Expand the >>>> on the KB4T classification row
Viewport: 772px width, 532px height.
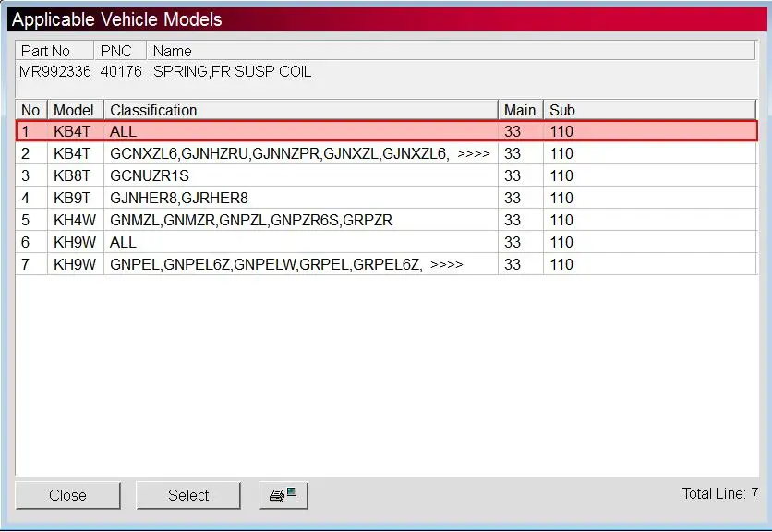(x=473, y=153)
